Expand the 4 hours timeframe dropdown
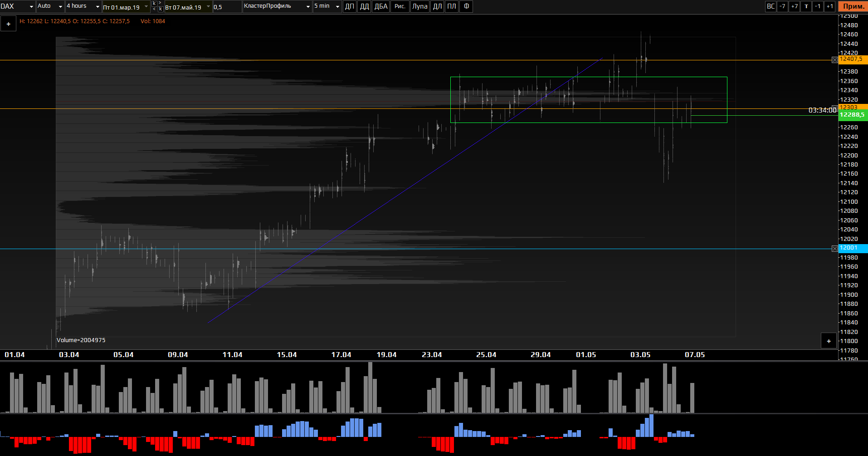The image size is (868, 456). [83, 6]
